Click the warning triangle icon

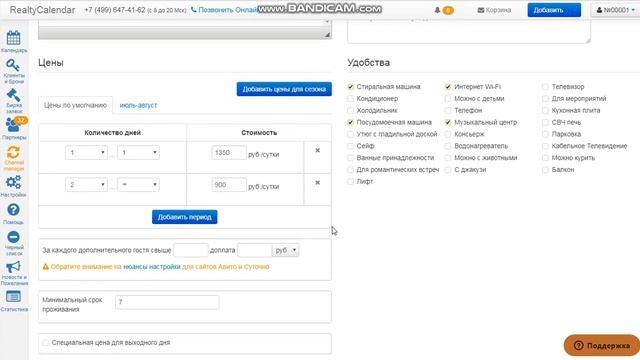tap(46, 267)
